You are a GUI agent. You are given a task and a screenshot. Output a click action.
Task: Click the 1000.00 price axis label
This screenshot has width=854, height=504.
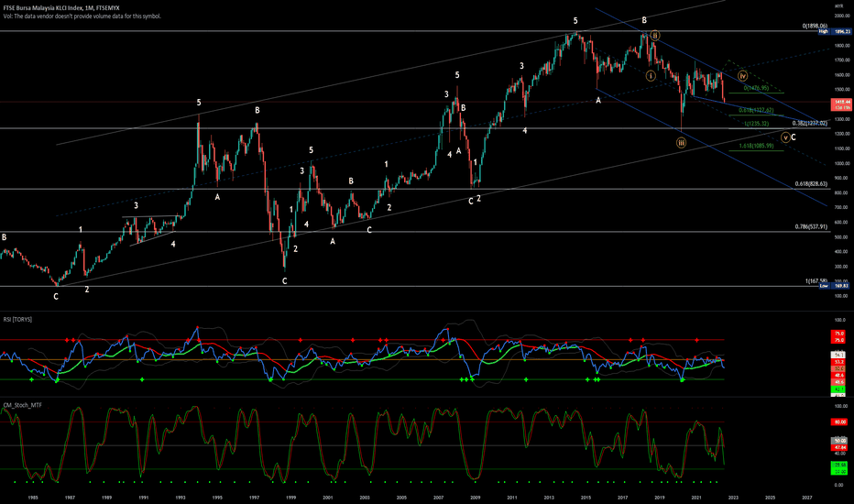(x=842, y=163)
